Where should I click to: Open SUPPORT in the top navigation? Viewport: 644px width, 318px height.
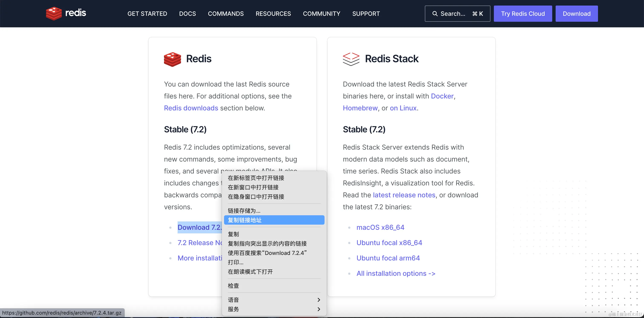click(366, 14)
